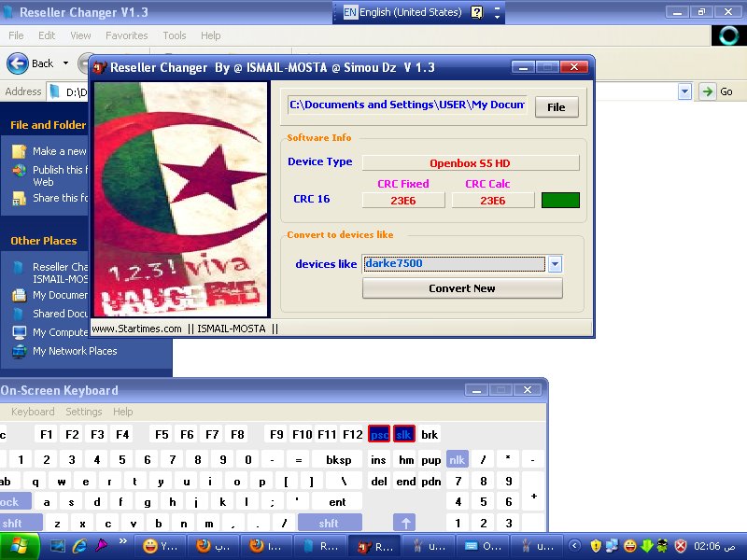Switch to the smiley 'Y...' taskbar button
Screen dimensions: 747x560
click(x=161, y=546)
